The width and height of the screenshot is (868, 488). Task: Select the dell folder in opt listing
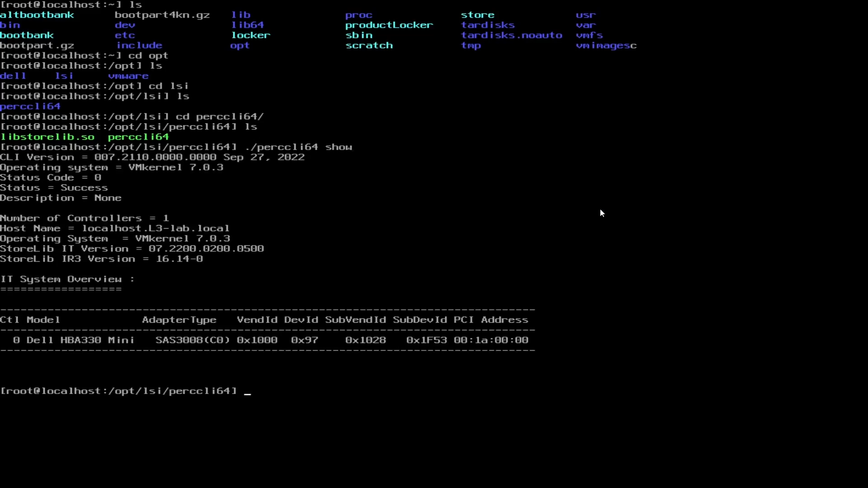pyautogui.click(x=14, y=75)
